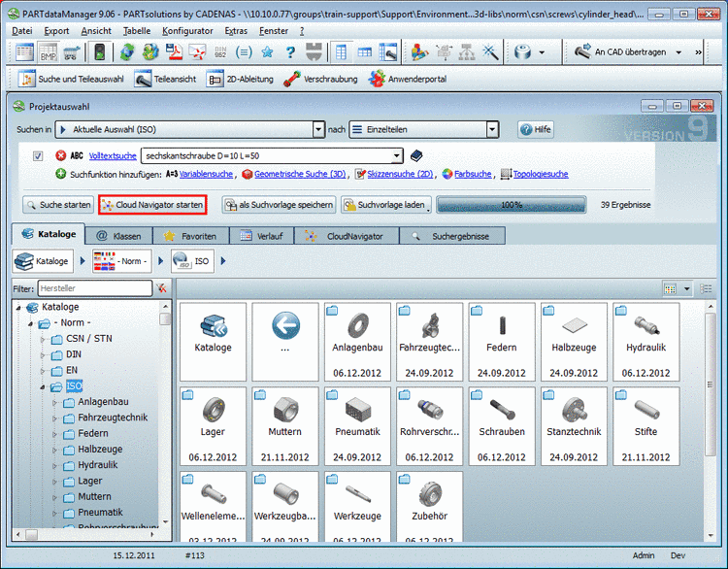Click the red delete Volltextsuche icon
This screenshot has width=728, height=569.
pyautogui.click(x=60, y=155)
